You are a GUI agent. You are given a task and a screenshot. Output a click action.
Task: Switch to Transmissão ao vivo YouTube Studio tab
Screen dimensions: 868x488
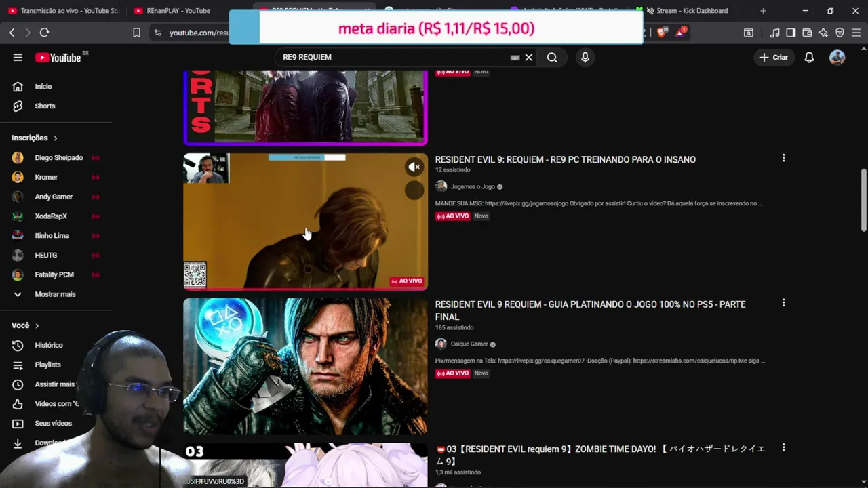[x=64, y=11]
